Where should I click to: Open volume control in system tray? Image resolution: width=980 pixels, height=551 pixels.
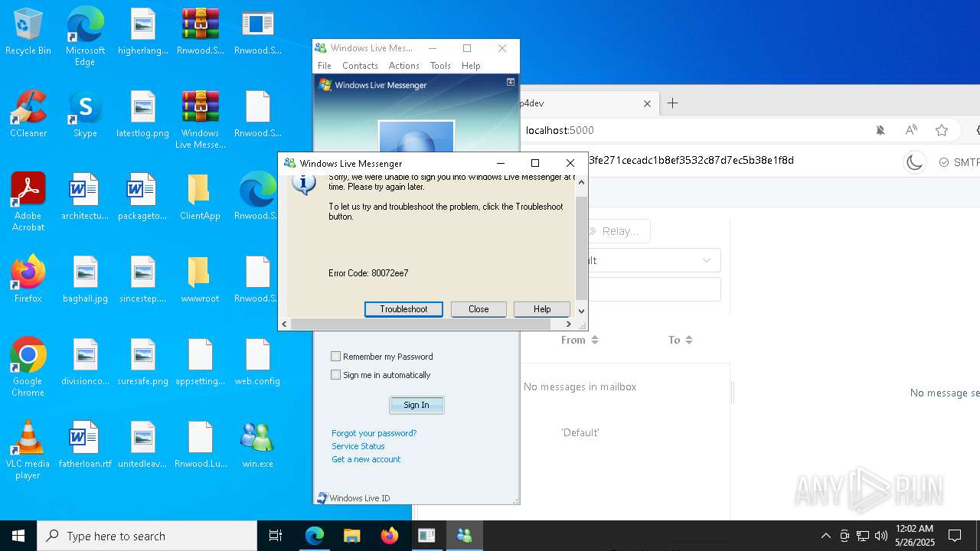[x=881, y=536]
